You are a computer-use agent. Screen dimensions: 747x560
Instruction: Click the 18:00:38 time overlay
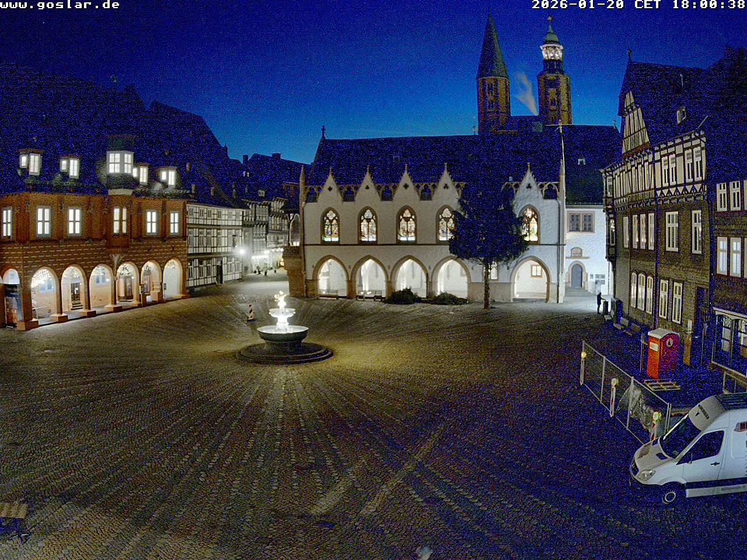[708, 5]
